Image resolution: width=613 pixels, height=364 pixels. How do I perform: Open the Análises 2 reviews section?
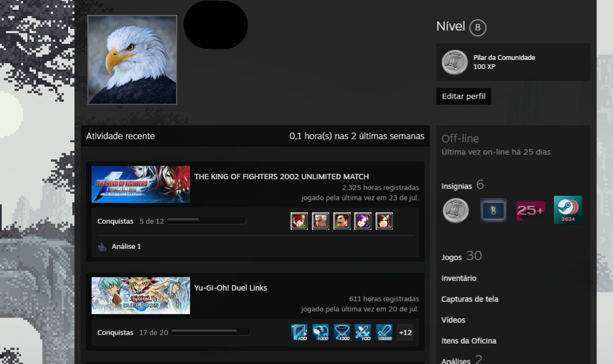pyautogui.click(x=461, y=360)
